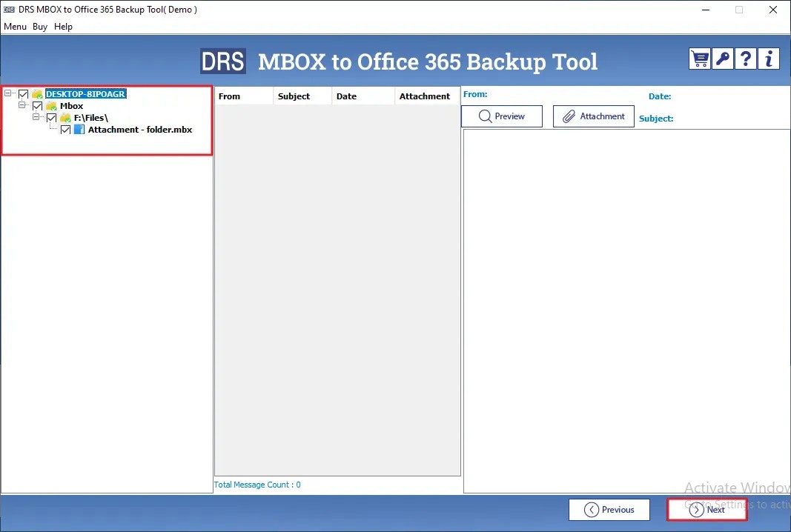Sort by the Subject column header
This screenshot has height=532, width=791.
tap(302, 96)
